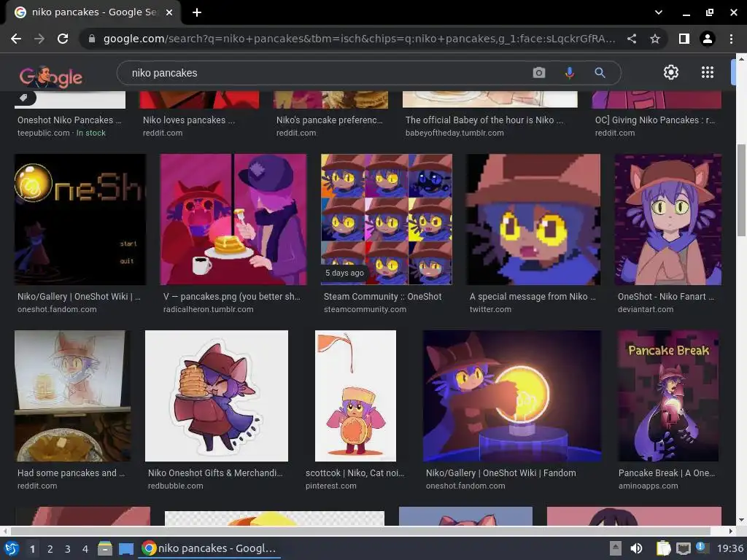Screen dimensions: 747x560
Task: Open Niko loves pancakes reddit link
Action: 189,120
